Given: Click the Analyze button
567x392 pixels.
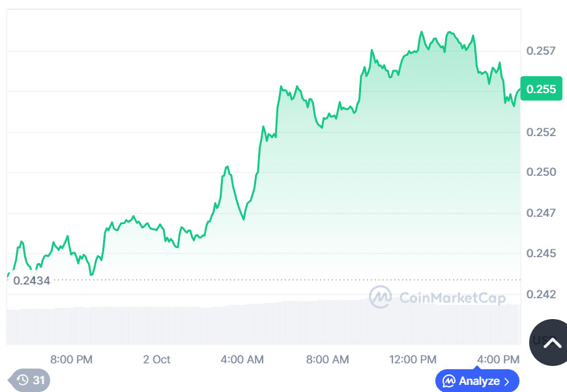Looking at the screenshot, I should tap(476, 381).
